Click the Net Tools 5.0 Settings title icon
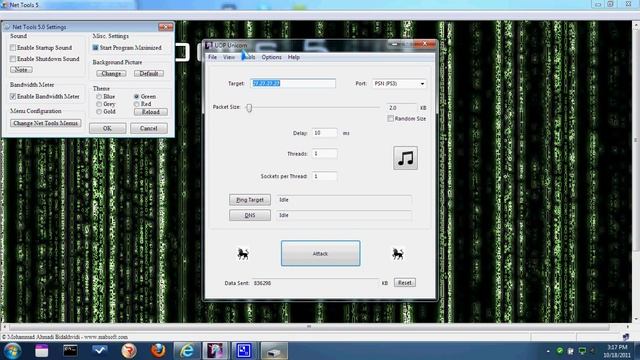The width and height of the screenshot is (640, 360). [7, 27]
